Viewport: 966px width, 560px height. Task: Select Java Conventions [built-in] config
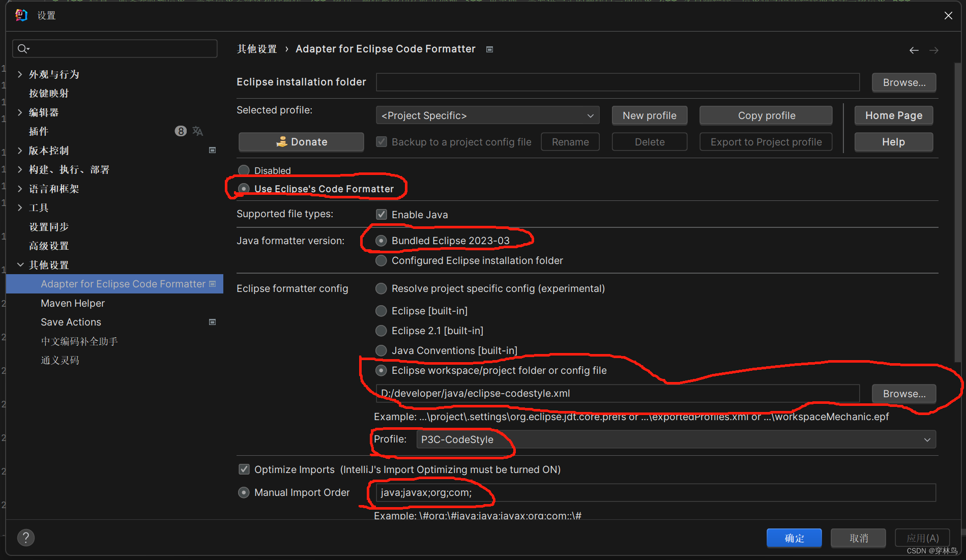pos(381,350)
